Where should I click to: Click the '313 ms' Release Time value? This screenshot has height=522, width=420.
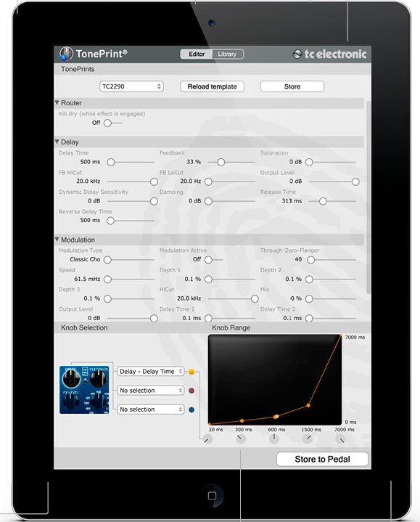click(292, 201)
